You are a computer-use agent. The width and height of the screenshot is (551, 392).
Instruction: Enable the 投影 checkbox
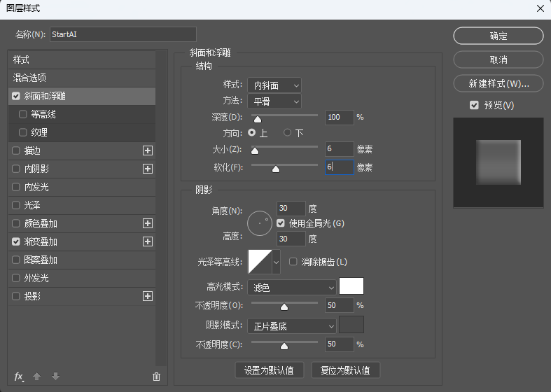(x=16, y=296)
